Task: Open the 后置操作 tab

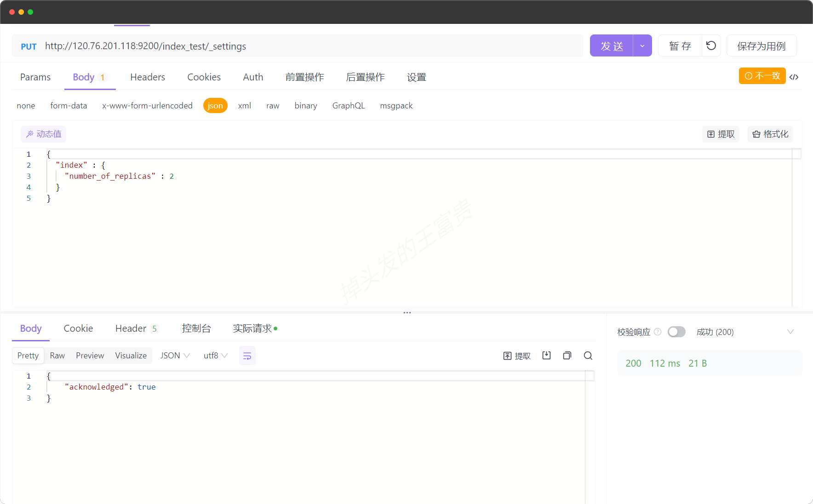Action: click(365, 77)
